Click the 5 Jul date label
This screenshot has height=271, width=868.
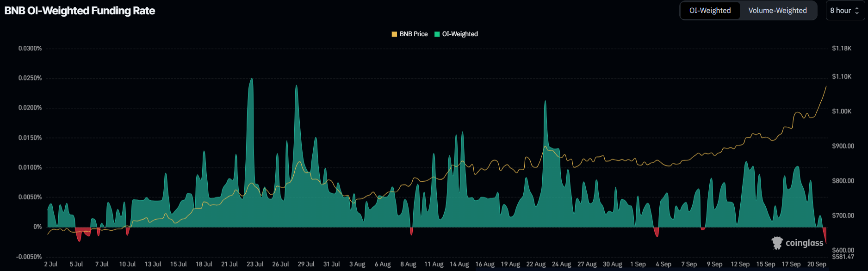(x=76, y=264)
